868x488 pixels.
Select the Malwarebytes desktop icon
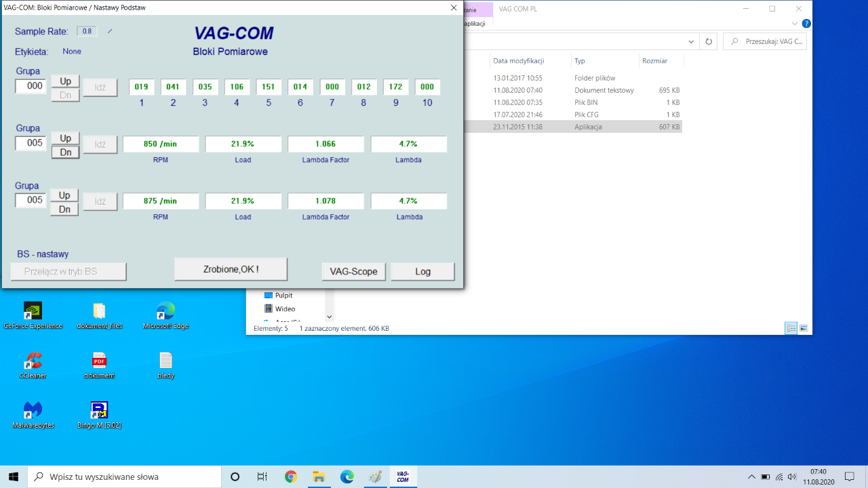33,415
